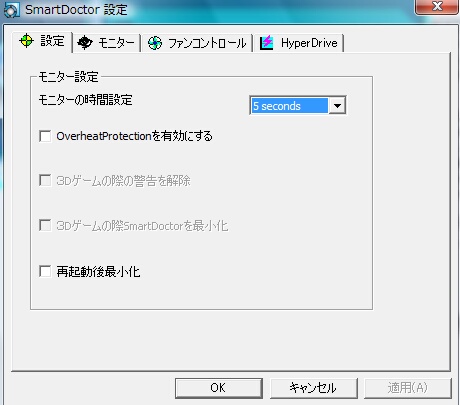Image resolution: width=460 pixels, height=405 pixels.
Task: Open the monitor time dropdown arrow
Action: pyautogui.click(x=337, y=106)
